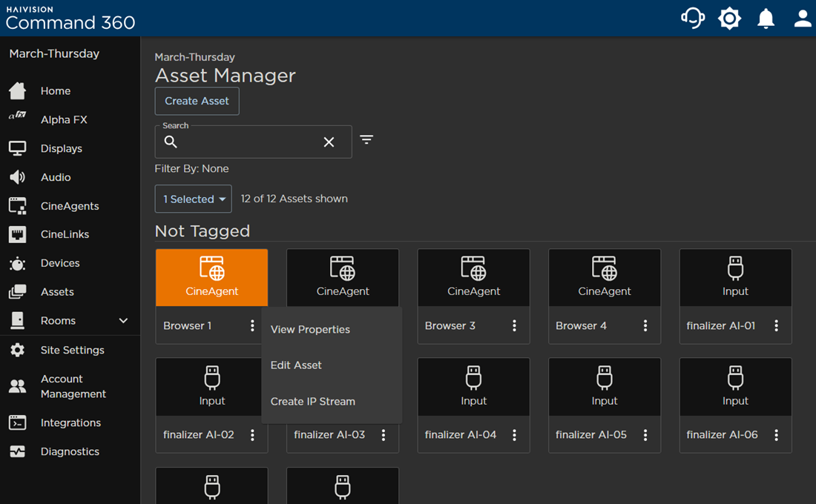This screenshot has height=504, width=816.
Task: Select View Properties from the context menu
Action: (310, 329)
